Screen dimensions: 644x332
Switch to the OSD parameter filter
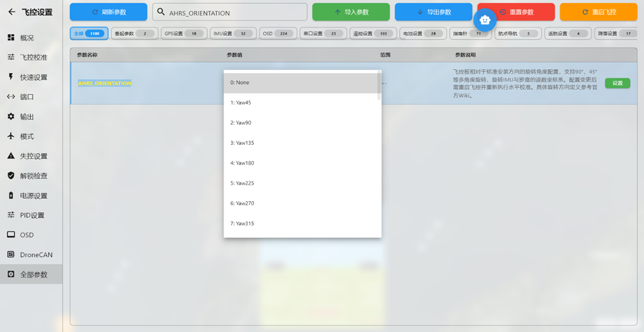click(277, 34)
